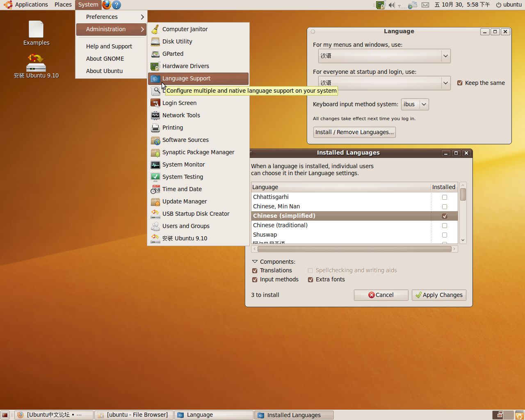Click scroll down arrow of language list
Viewport: 525px width, 420px height.
coord(463,240)
